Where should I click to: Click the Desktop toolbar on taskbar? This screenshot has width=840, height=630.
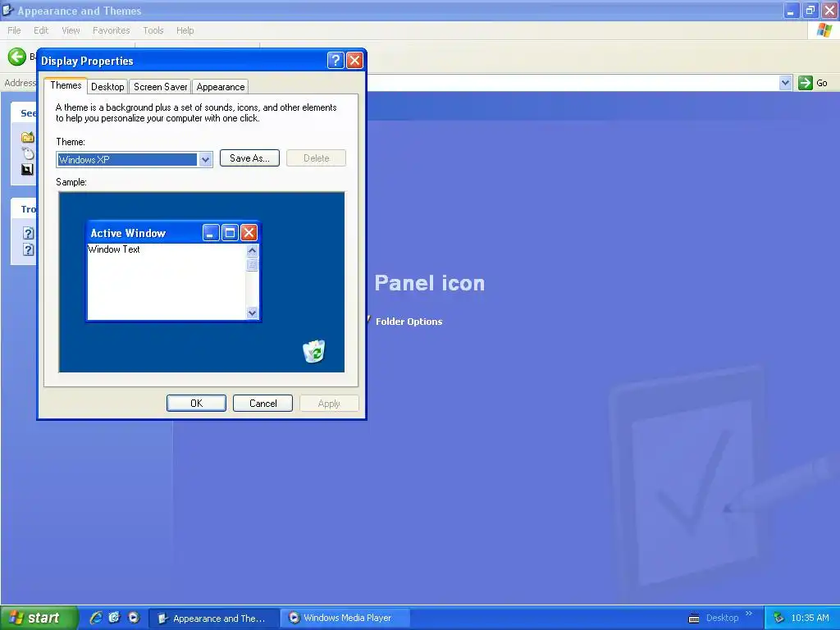pyautogui.click(x=722, y=618)
